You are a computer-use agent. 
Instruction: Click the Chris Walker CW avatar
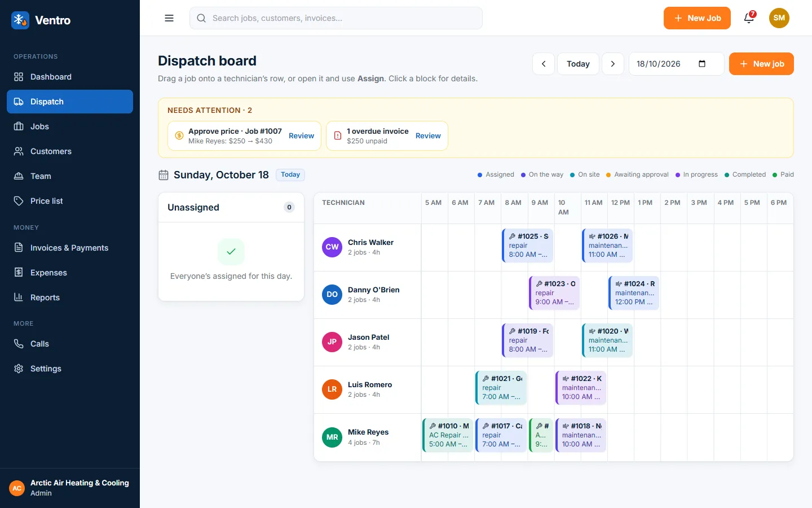(332, 247)
